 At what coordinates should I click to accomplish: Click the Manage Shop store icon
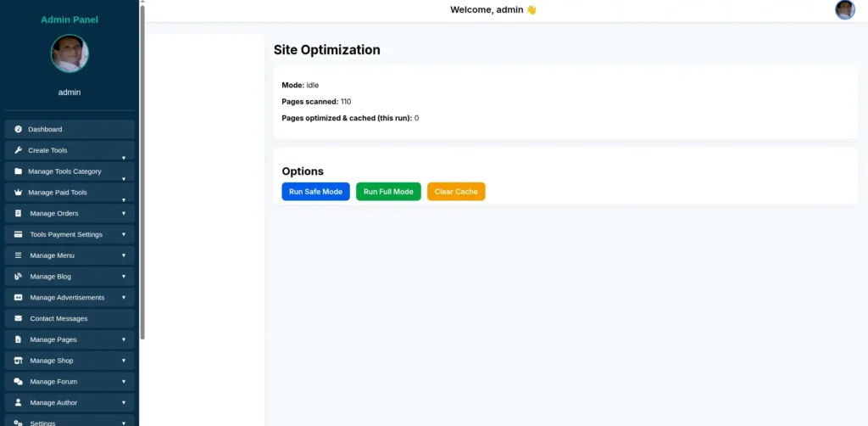19,361
